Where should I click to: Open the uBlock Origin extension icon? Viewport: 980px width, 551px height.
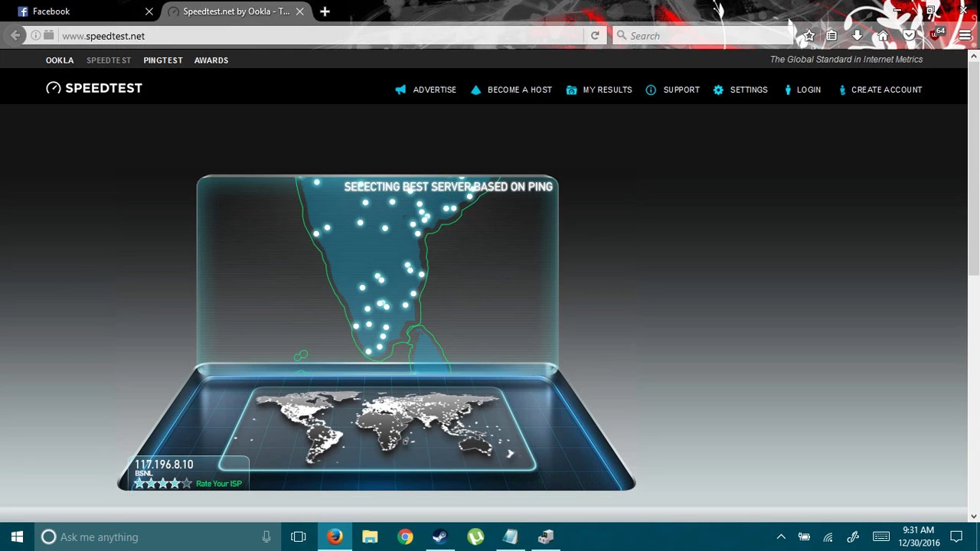tap(936, 34)
